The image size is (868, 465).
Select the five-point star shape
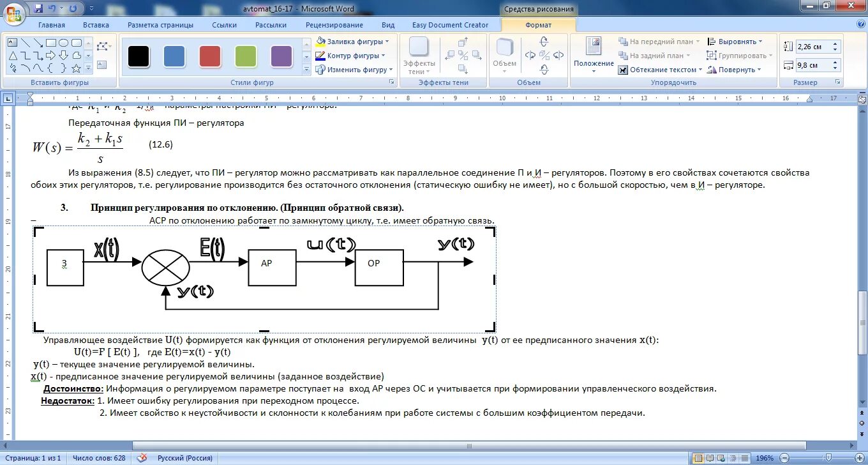tap(76, 68)
